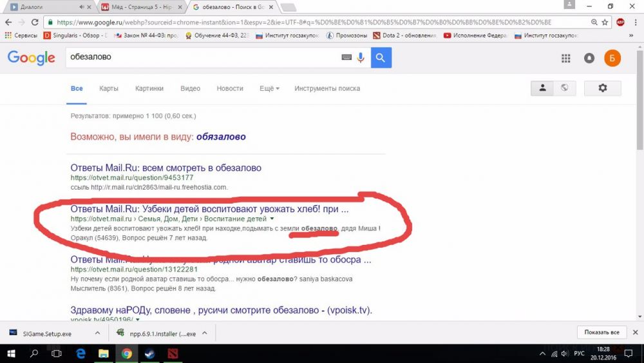Click the page vertical scrollbar thumb
Screen dimensions: 644x363
640,101
